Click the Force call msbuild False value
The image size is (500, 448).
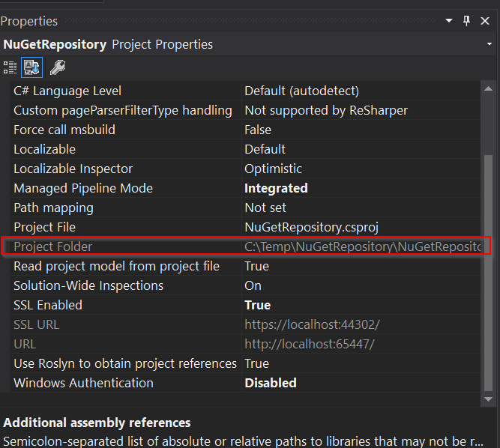pos(258,130)
